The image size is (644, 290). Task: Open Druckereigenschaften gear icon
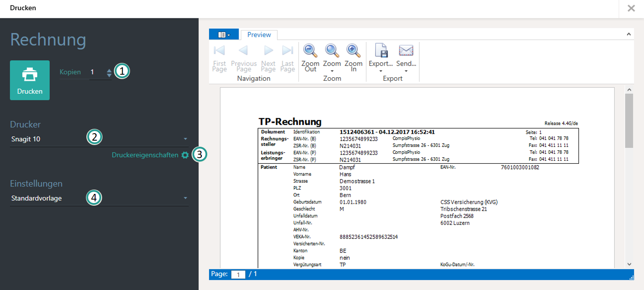(x=185, y=155)
